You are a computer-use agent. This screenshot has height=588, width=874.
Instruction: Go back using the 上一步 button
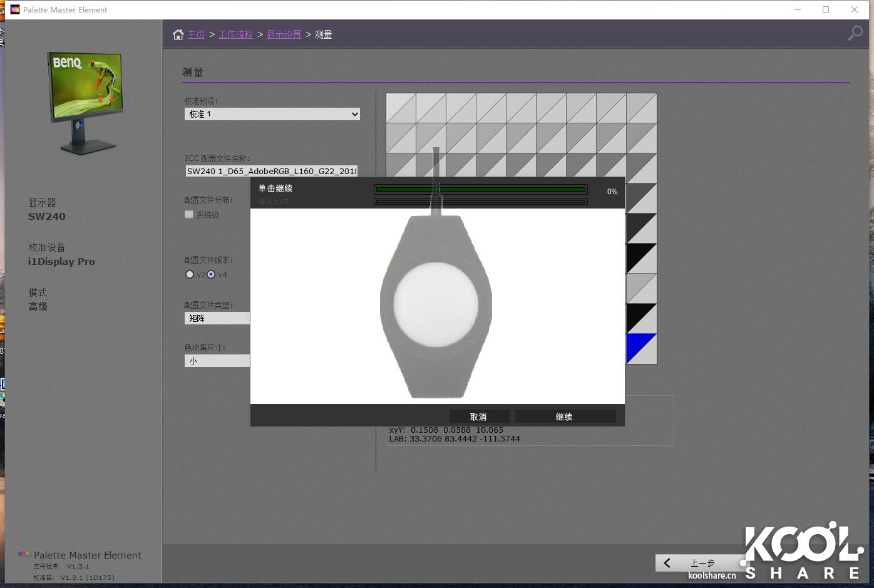701,563
